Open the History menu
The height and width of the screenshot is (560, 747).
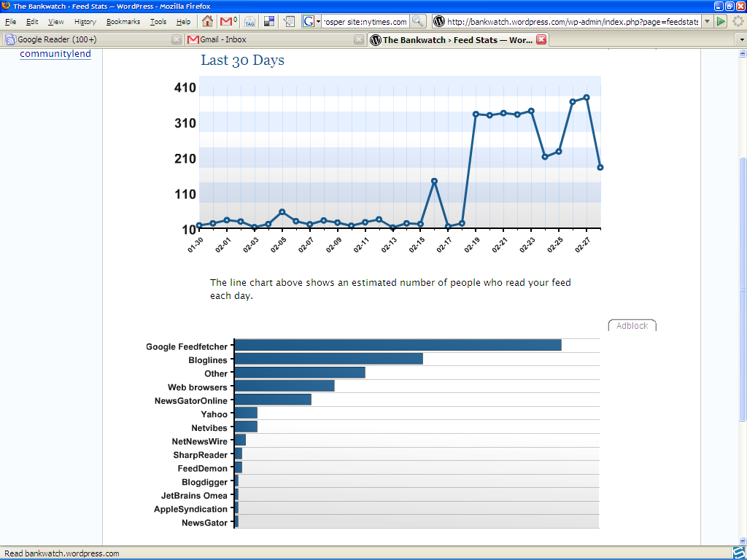tap(85, 22)
